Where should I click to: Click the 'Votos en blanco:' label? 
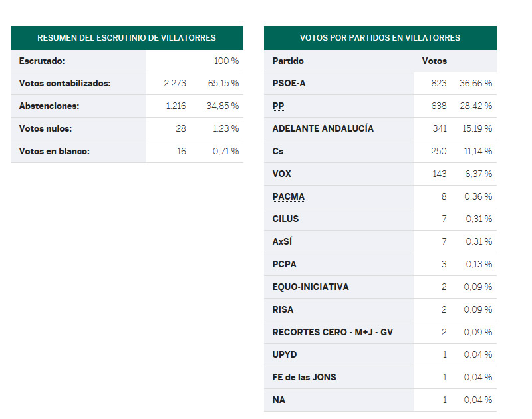coord(54,152)
